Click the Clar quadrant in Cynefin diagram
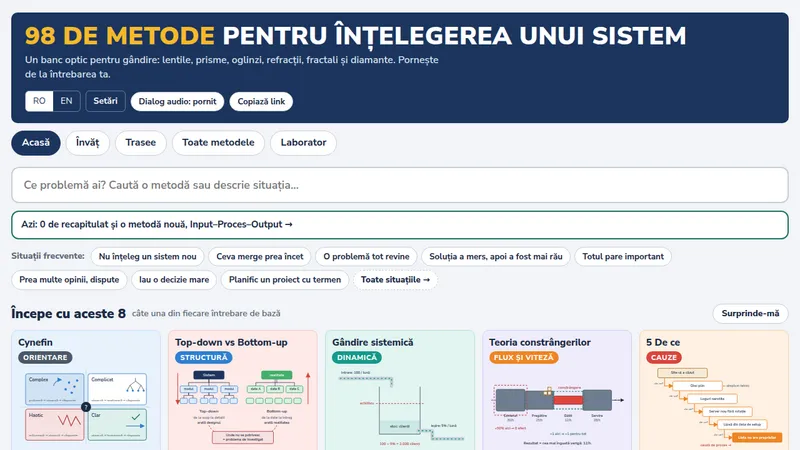 tap(117, 424)
